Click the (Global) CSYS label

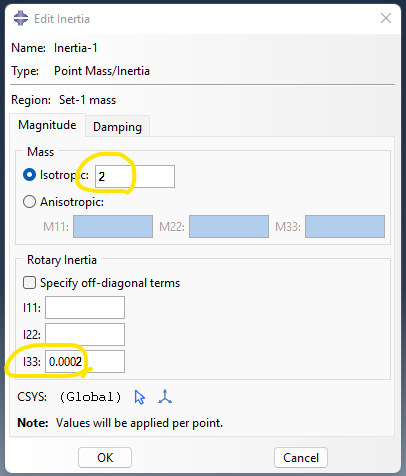tap(90, 397)
